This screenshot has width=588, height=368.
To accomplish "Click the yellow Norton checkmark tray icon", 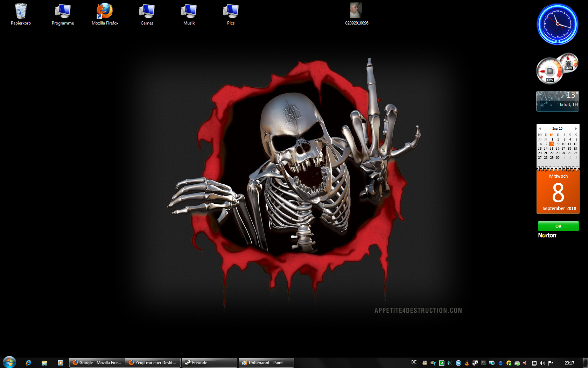I will coord(509,363).
